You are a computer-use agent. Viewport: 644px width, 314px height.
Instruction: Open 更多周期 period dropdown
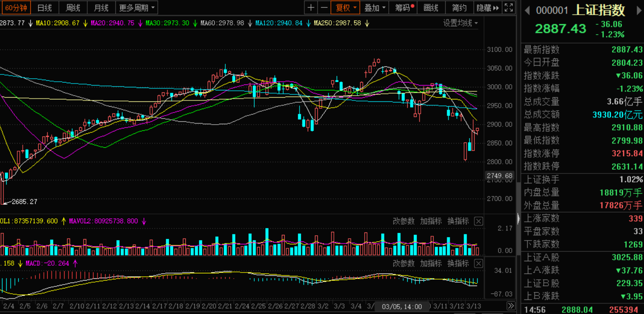tap(137, 8)
